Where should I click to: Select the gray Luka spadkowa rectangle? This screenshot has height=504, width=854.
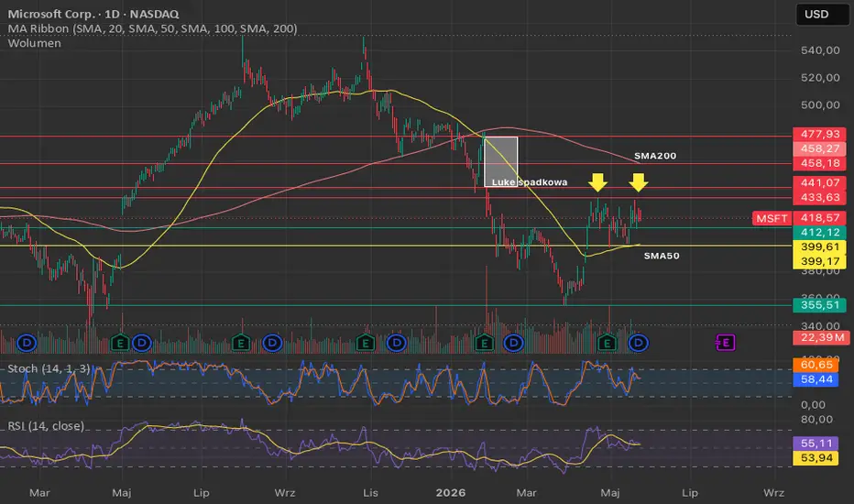500,162
